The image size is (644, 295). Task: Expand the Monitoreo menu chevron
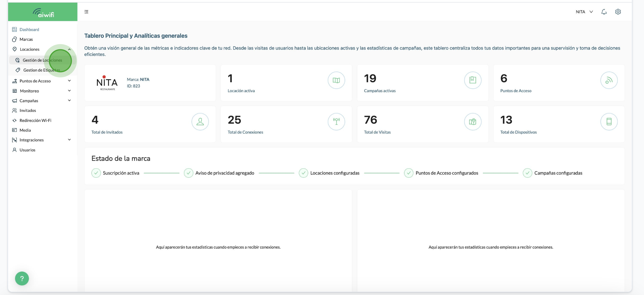69,91
